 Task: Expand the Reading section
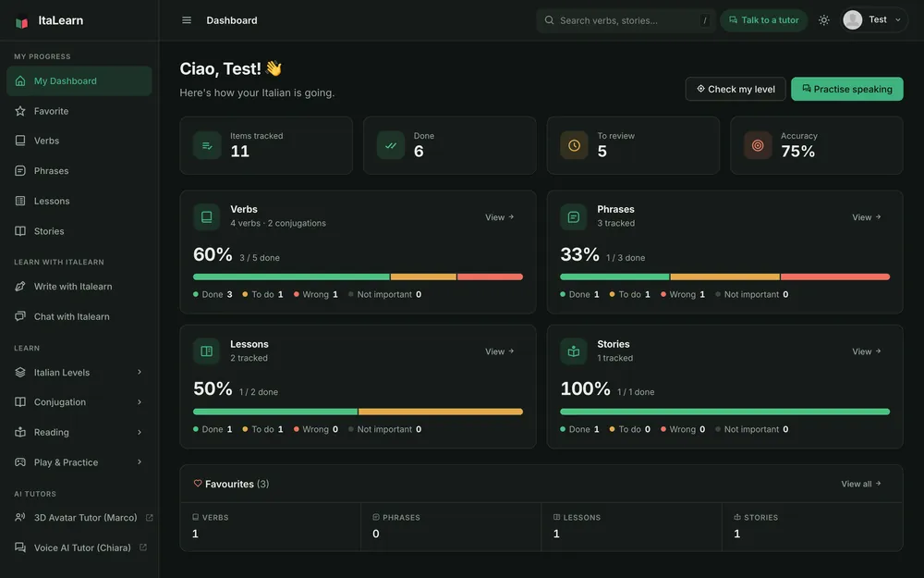[79, 432]
